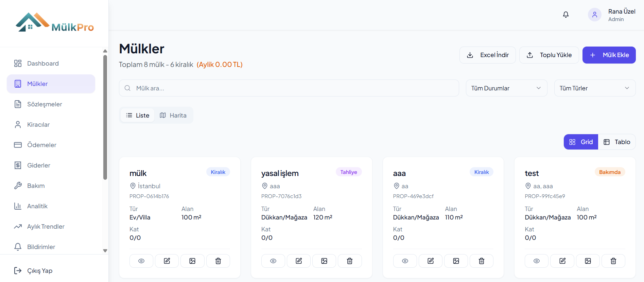Click trash icon on the test card

[613, 261]
